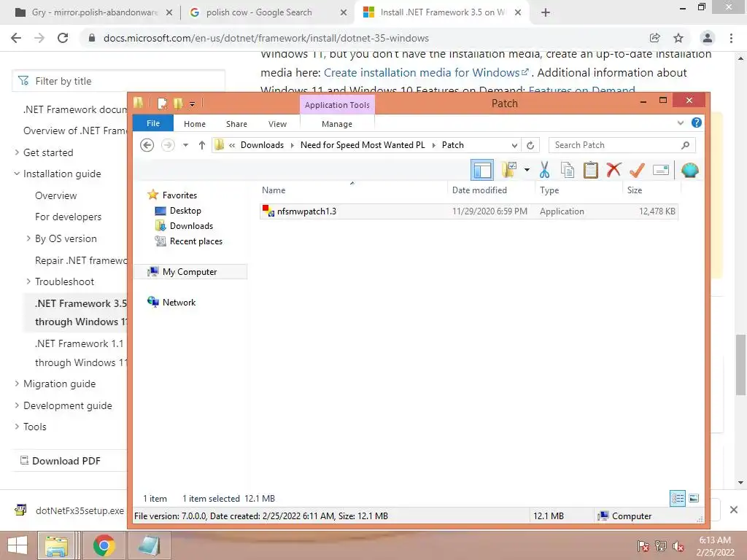Viewport: 747px width, 560px height.
Task: Select Network in navigation pane
Action: tap(179, 303)
